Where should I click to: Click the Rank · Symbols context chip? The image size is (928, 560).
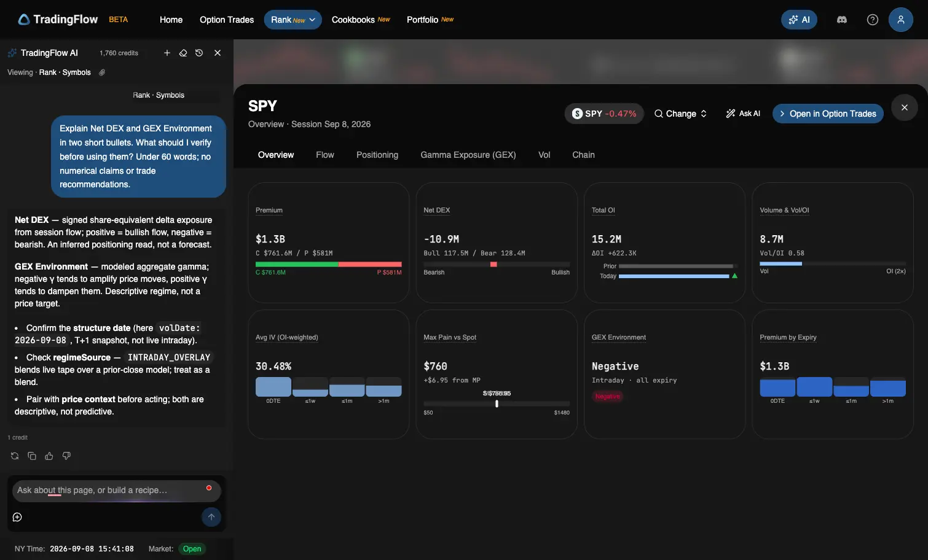click(159, 95)
